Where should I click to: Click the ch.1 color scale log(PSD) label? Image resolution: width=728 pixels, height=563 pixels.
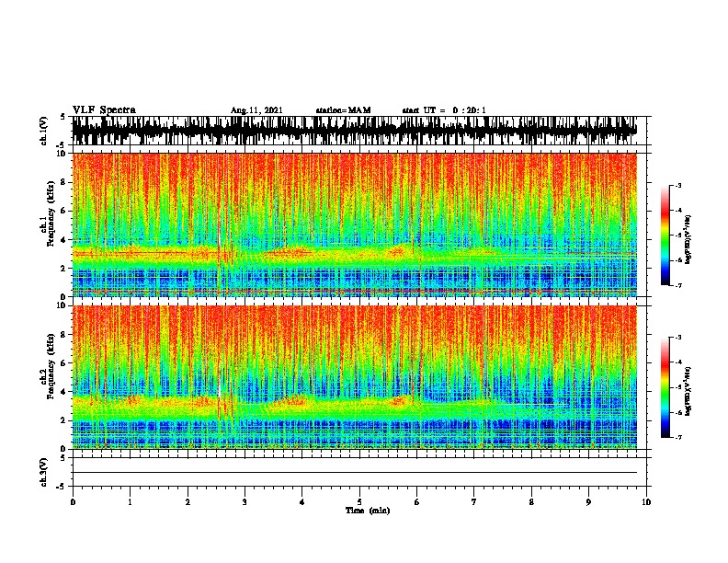coord(688,239)
